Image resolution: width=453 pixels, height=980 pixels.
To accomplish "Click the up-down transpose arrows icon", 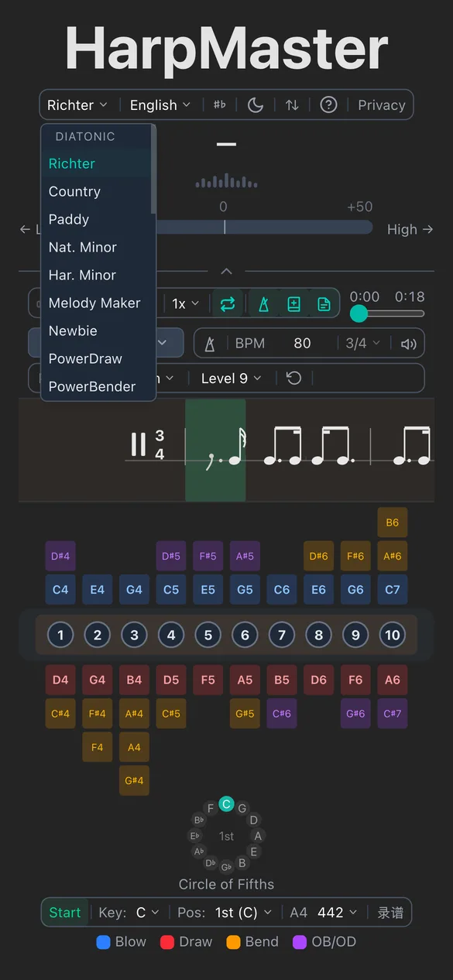I will [x=290, y=105].
